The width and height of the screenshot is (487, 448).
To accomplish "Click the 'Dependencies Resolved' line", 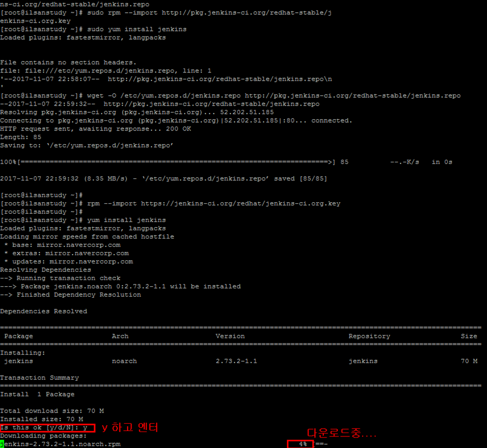I will 44,312.
